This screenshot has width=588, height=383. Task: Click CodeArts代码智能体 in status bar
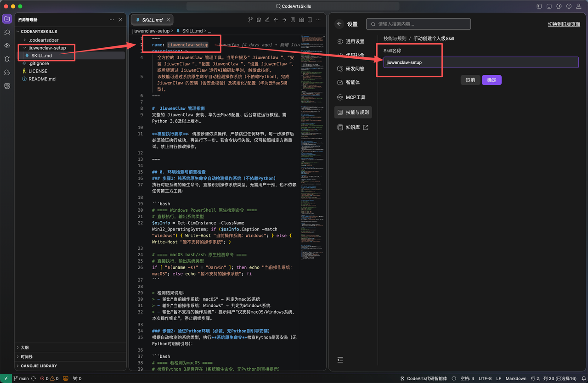[x=423, y=378]
